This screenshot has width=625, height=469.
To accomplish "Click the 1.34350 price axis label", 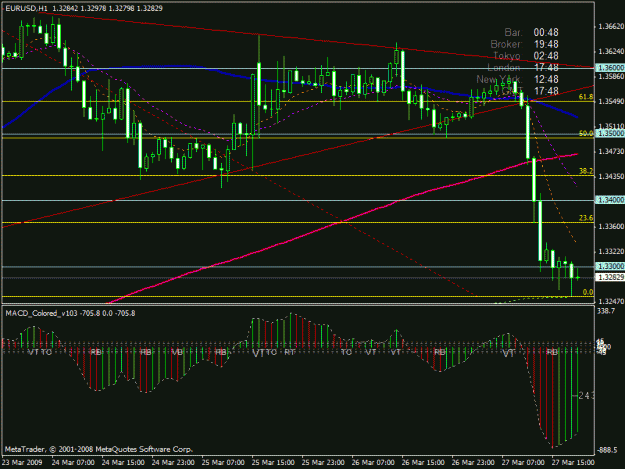I will pyautogui.click(x=610, y=176).
